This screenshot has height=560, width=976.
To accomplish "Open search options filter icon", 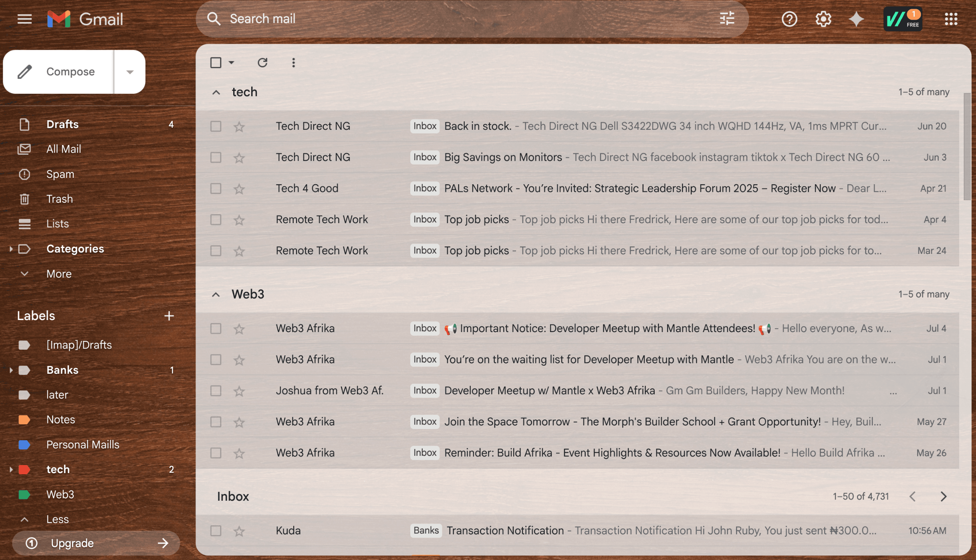I will tap(727, 18).
